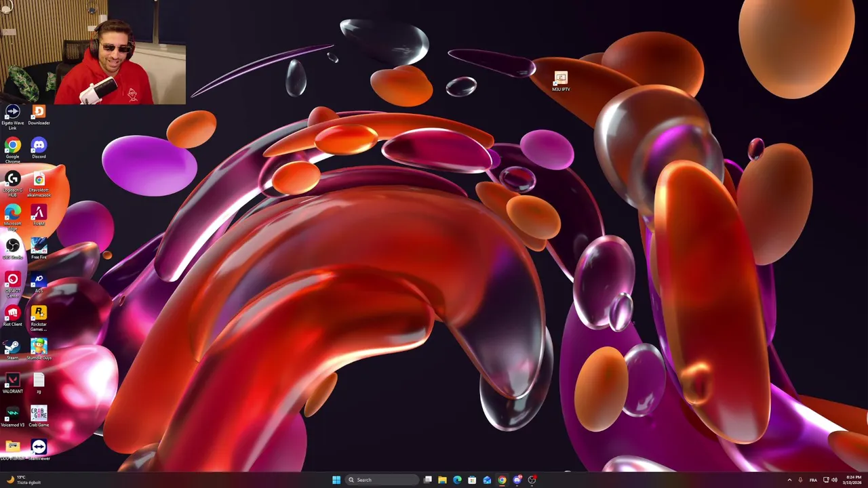Select the Google Chrome desktop shortcut
This screenshot has height=488, width=868.
coord(12,150)
